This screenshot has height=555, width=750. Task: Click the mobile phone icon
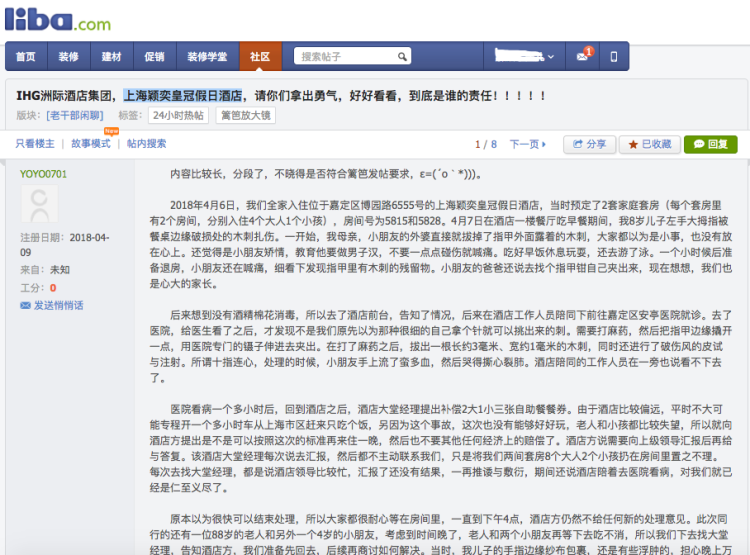coord(614,57)
